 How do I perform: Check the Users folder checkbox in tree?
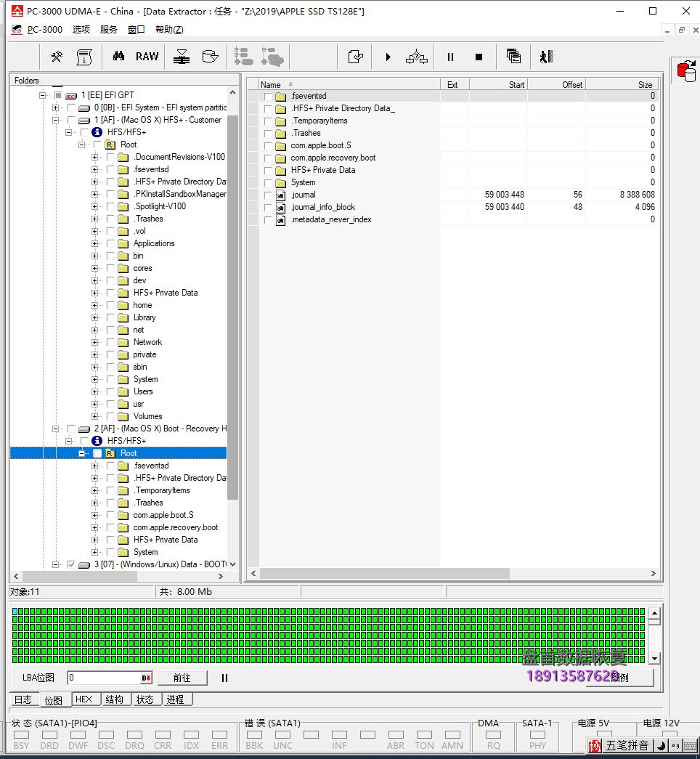pos(110,391)
